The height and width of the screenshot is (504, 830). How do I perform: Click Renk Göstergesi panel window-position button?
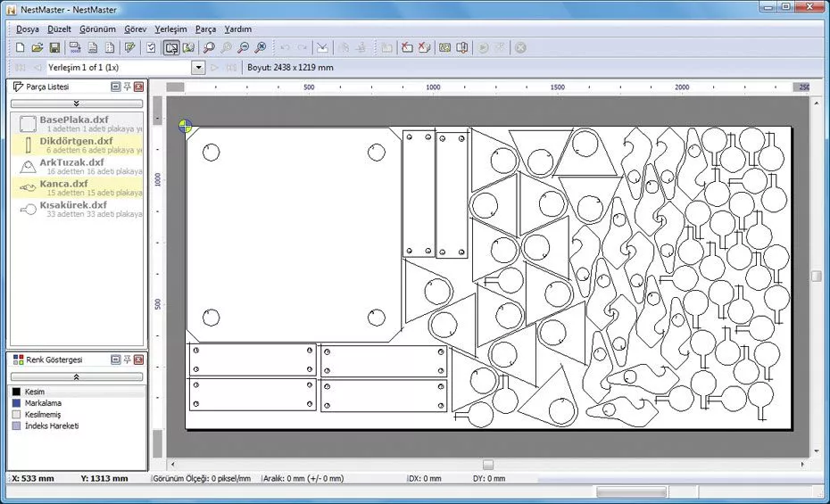click(115, 359)
